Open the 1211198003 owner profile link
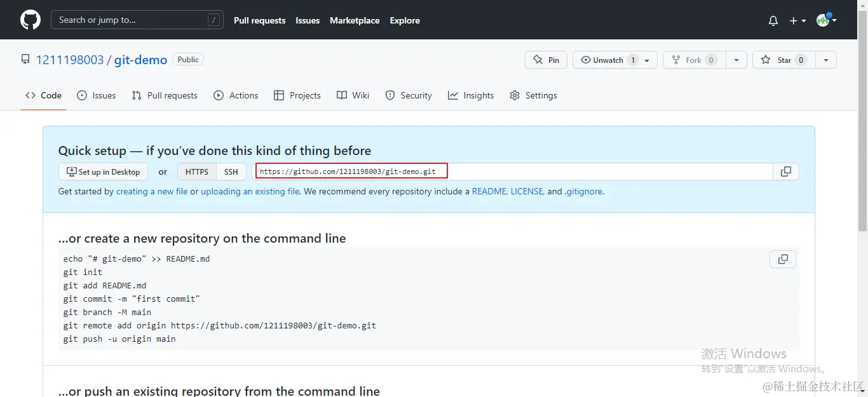 pyautogui.click(x=70, y=60)
